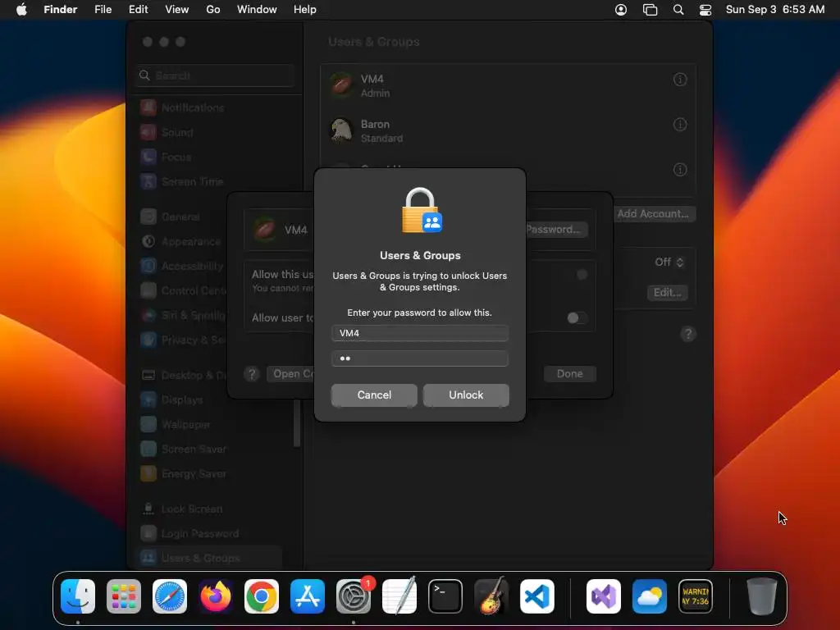Image resolution: width=840 pixels, height=630 pixels.
Task: Click info icon for the third user row
Action: [680, 170]
